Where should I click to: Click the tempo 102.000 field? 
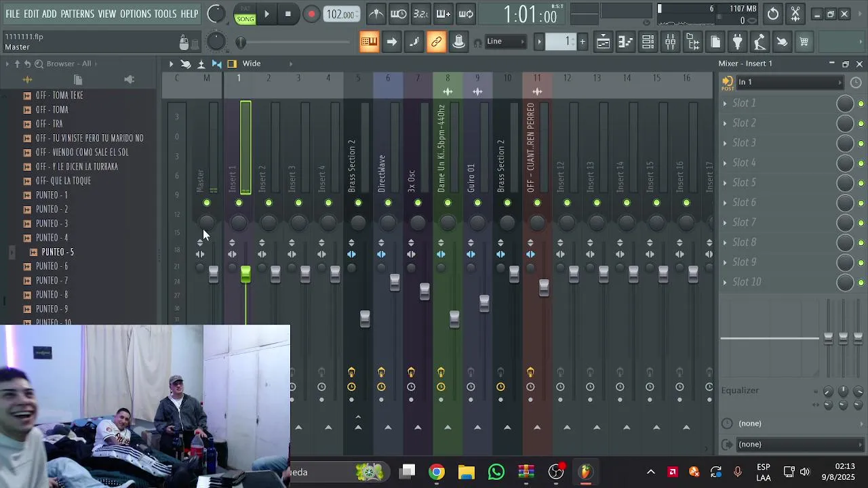[x=341, y=14]
